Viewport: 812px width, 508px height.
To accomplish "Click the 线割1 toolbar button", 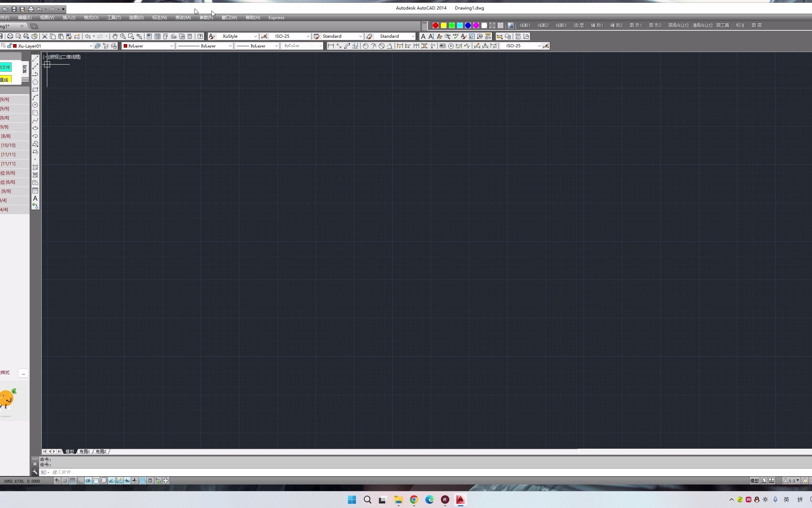I will tap(525, 25).
